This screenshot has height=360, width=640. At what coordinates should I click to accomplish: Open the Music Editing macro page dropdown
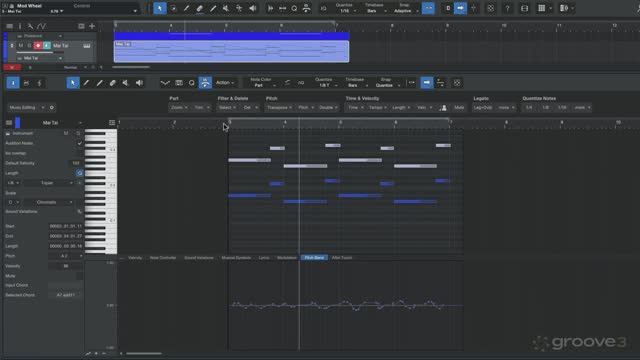point(27,107)
